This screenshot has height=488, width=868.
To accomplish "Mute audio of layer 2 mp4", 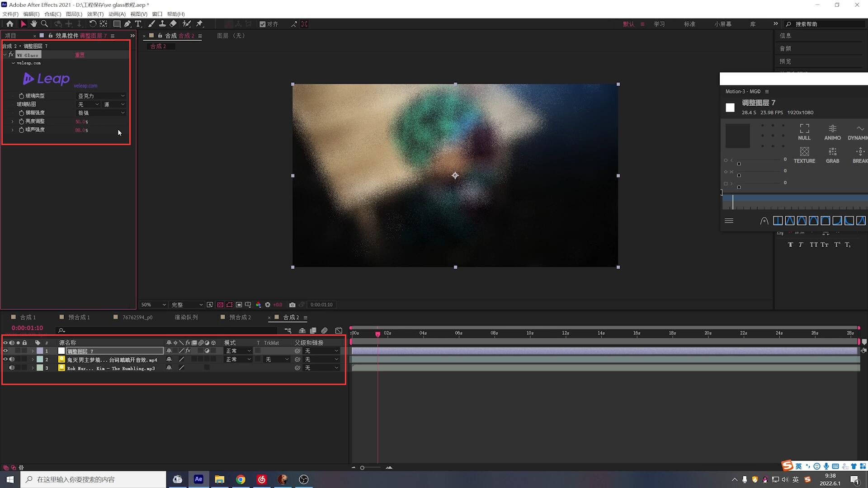I will coord(12,360).
